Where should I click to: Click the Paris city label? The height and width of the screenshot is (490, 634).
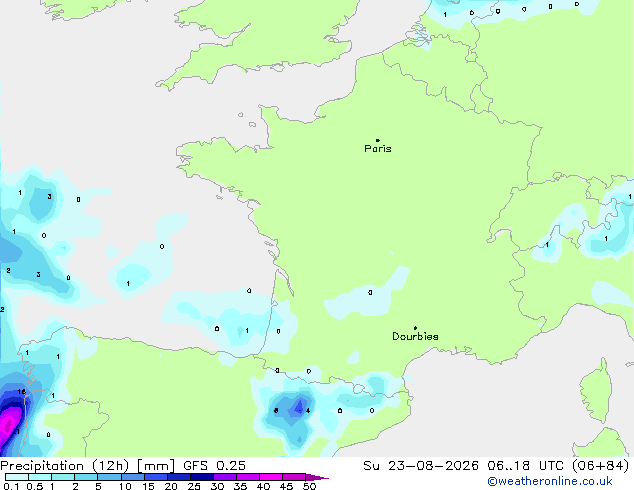pos(378,149)
